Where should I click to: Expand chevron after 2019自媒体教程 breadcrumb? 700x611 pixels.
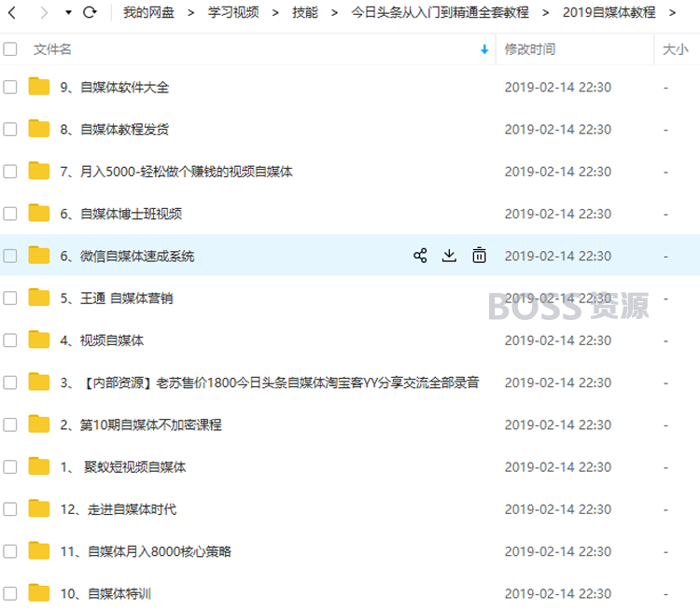pos(672,13)
